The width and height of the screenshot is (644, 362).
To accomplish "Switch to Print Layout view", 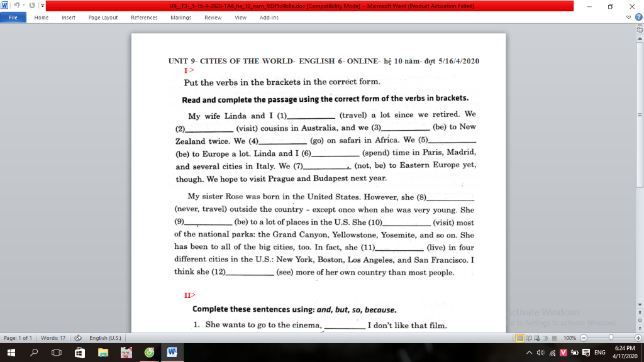I will [519, 338].
